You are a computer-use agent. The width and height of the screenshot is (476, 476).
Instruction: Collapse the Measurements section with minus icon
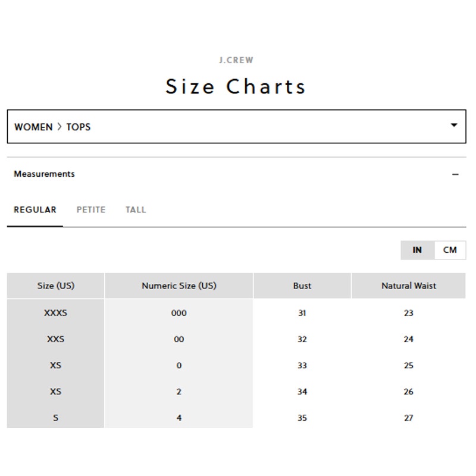click(455, 174)
